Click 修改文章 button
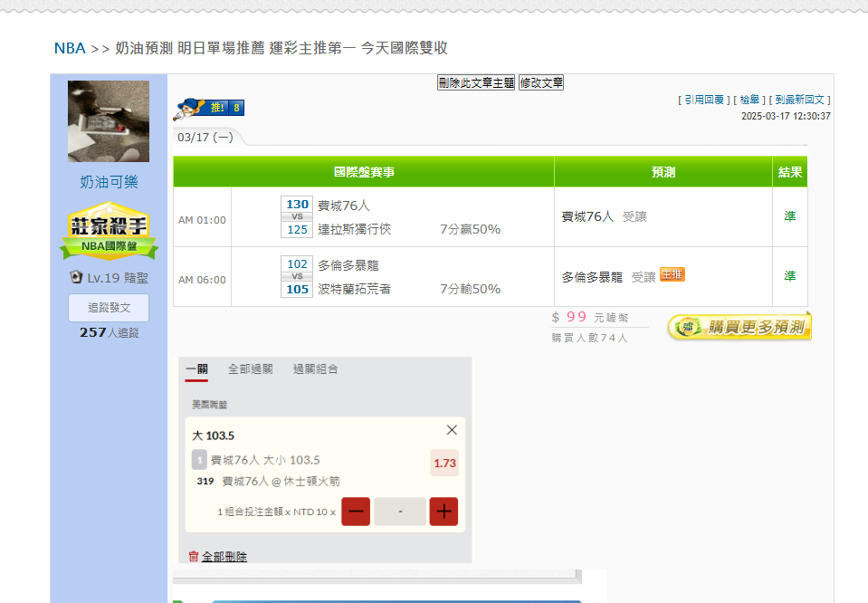 pos(541,83)
